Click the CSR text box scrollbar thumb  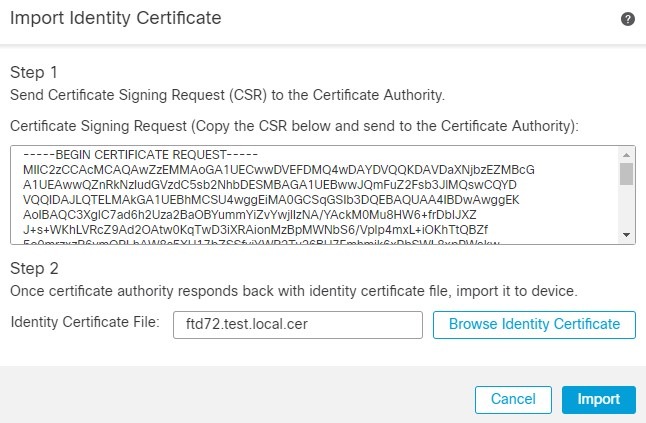[627, 175]
